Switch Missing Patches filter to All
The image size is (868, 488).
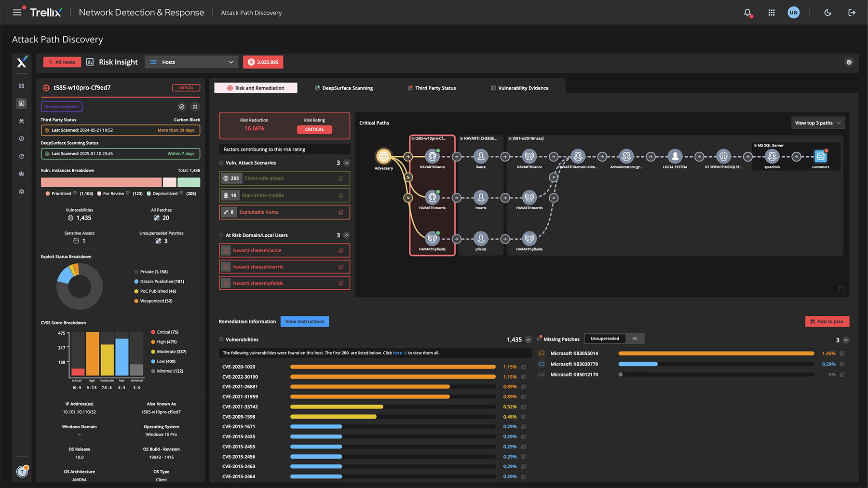coord(635,339)
